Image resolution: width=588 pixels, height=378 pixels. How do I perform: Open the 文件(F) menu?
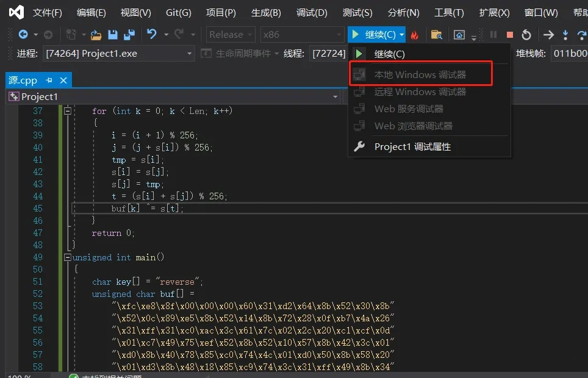pos(47,13)
